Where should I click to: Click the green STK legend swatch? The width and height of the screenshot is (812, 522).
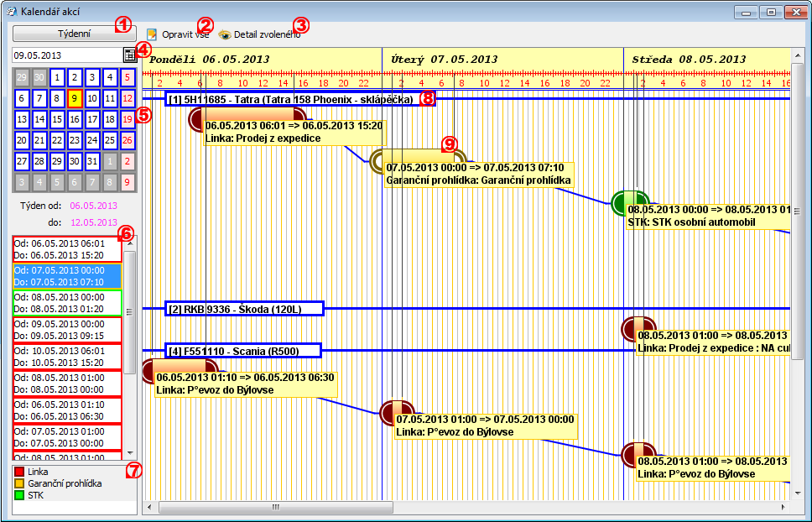(x=19, y=495)
